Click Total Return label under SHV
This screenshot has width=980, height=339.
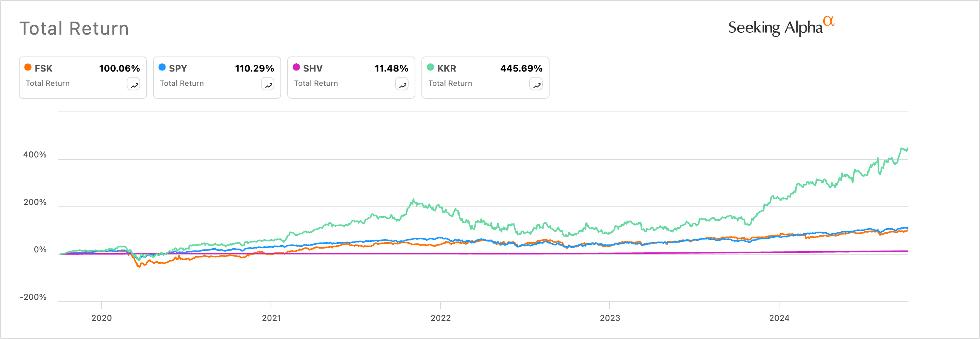click(316, 83)
